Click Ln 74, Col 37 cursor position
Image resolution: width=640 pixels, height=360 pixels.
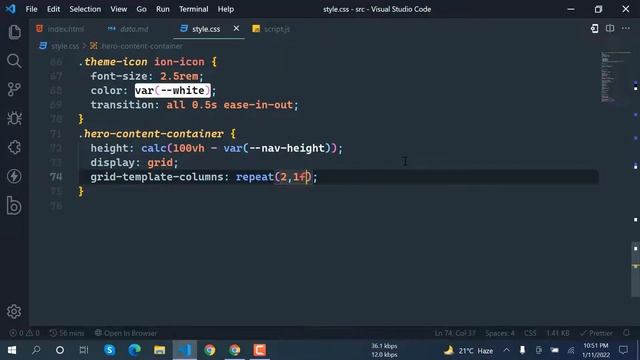tap(455, 333)
